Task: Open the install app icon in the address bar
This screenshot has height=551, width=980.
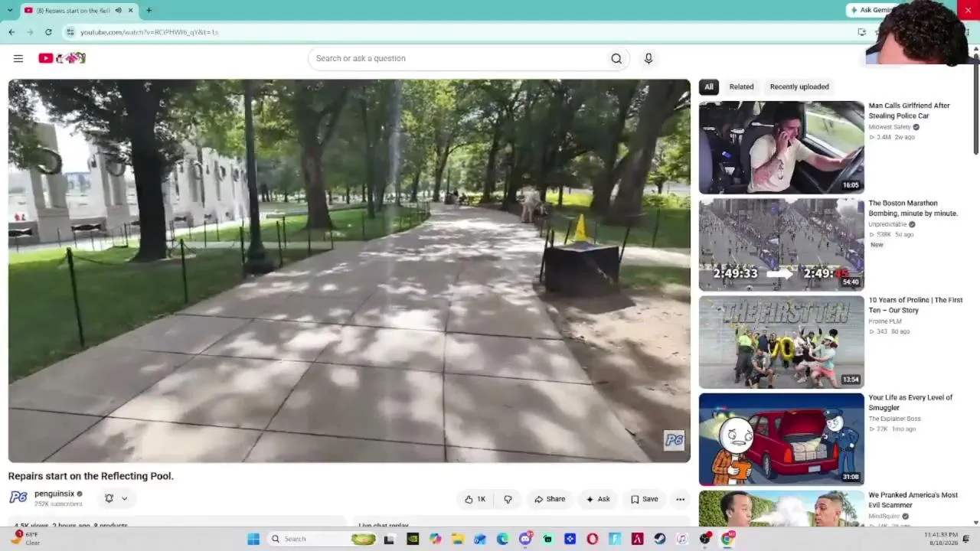Action: click(x=861, y=32)
